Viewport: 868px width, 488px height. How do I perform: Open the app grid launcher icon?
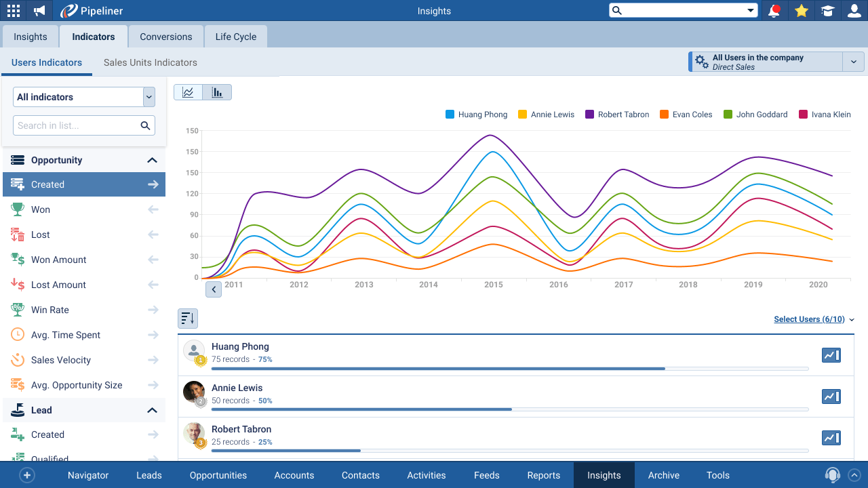pos(13,11)
